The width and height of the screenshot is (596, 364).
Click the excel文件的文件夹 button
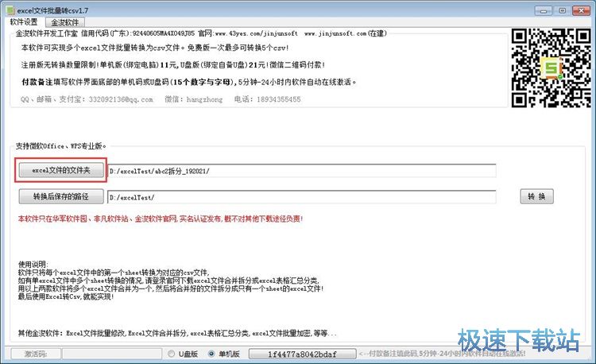[61, 170]
